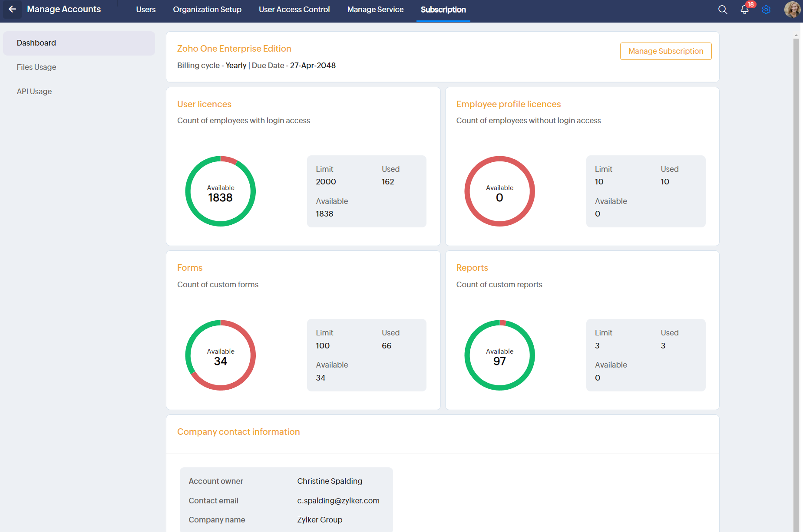Open Files Usage in the sidebar
This screenshot has height=532, width=803.
click(x=36, y=67)
